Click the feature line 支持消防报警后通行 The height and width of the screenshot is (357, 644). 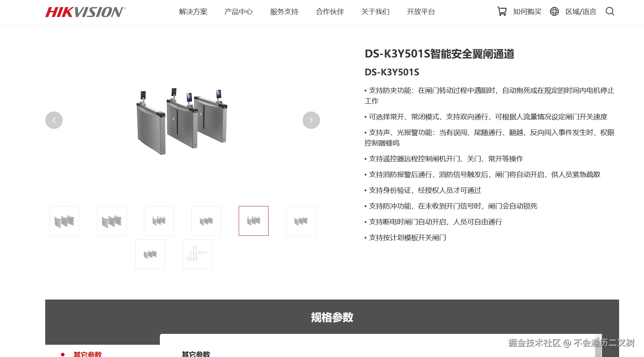tap(482, 174)
